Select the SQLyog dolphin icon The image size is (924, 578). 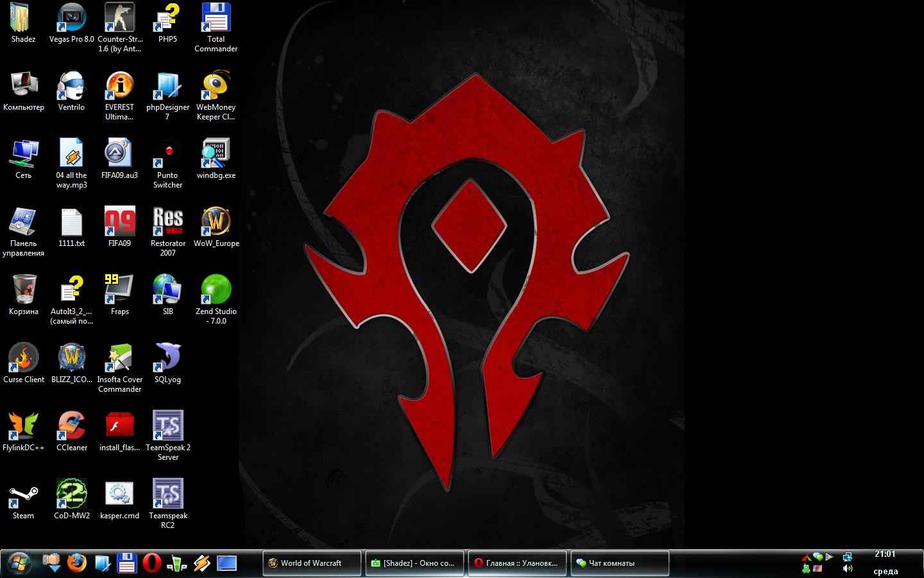click(167, 358)
